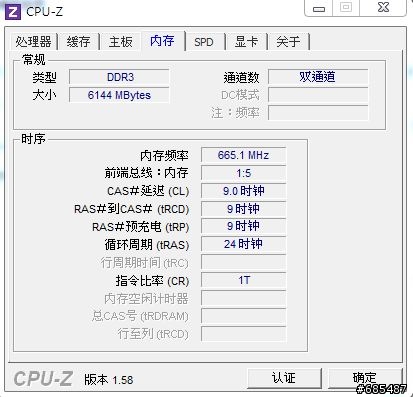The width and height of the screenshot is (413, 397).
Task: Open the 缓存 tab
Action: [79, 42]
